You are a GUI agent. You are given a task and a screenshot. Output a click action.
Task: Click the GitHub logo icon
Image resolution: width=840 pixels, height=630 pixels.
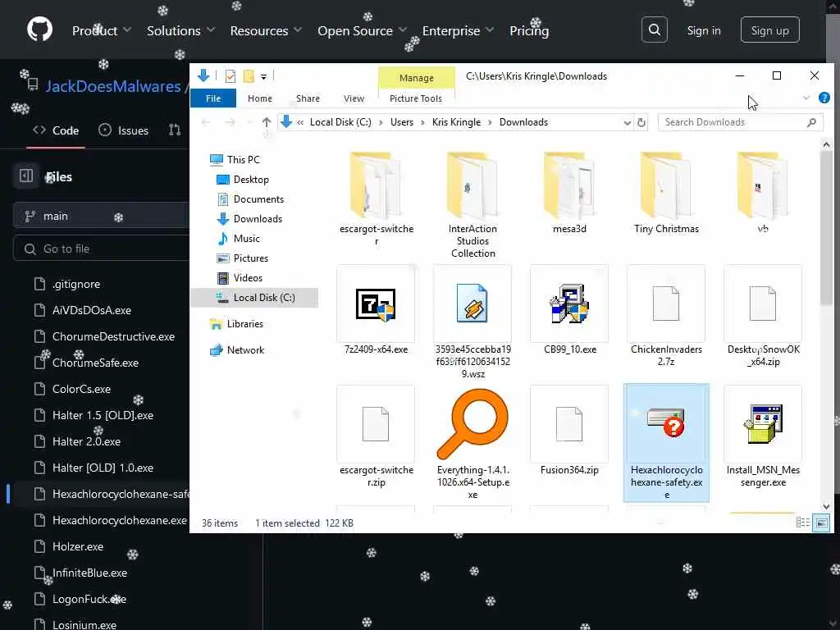(39, 30)
